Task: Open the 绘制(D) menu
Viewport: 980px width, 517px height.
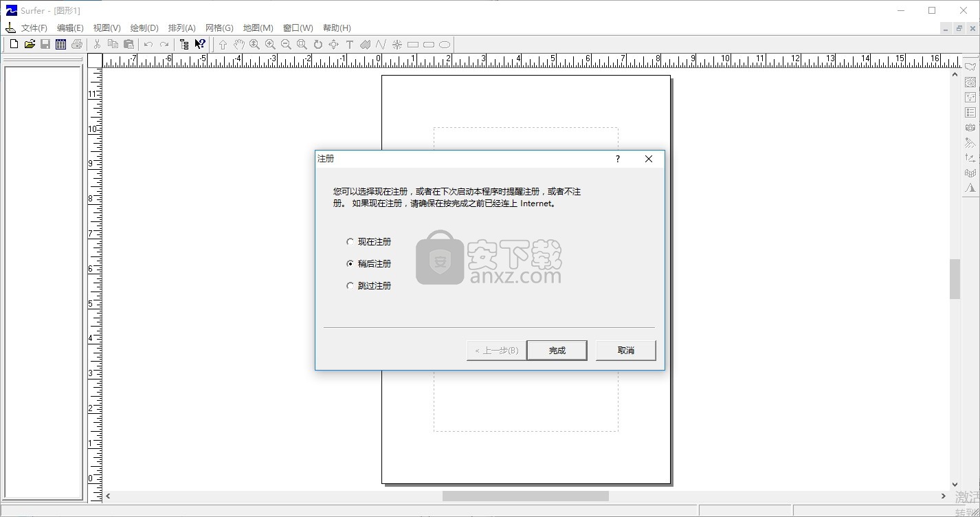Action: [144, 28]
